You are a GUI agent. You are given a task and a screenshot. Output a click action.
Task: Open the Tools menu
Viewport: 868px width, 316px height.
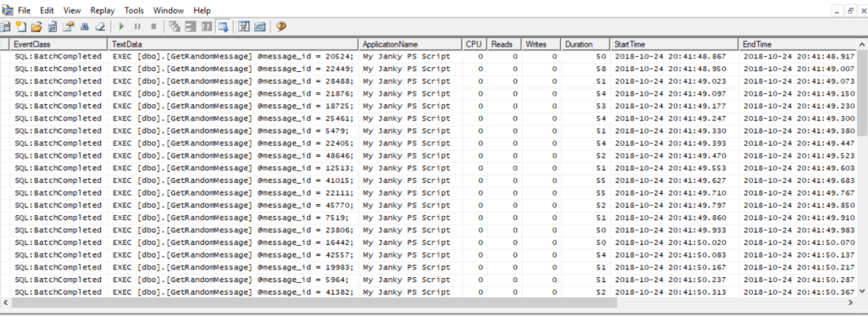(x=134, y=10)
